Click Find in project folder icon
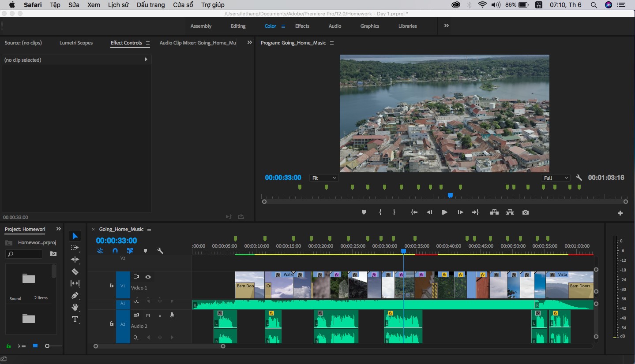Image resolution: width=635 pixels, height=364 pixels. tap(53, 254)
